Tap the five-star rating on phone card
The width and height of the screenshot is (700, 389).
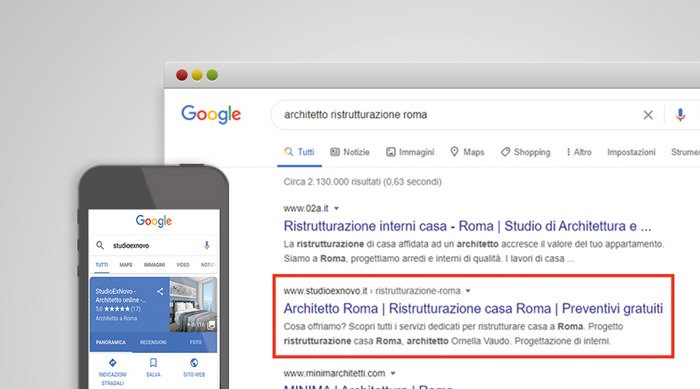[117, 309]
